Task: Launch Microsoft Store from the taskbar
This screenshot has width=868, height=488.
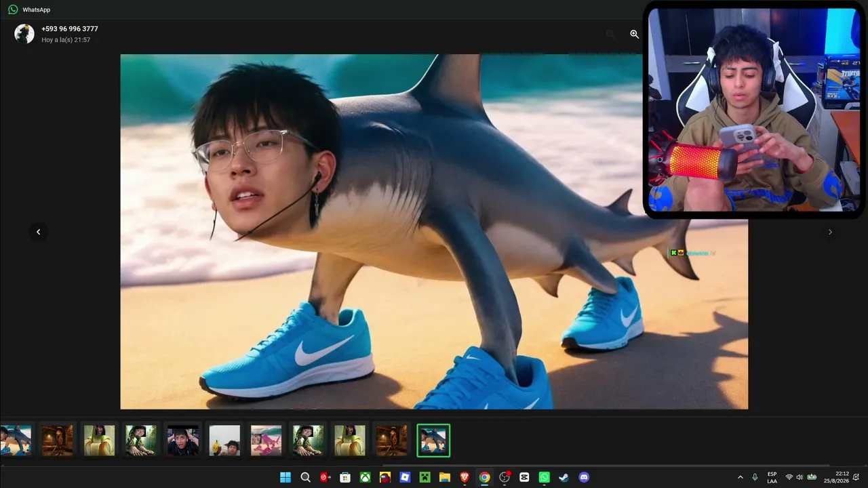Action: click(345, 477)
